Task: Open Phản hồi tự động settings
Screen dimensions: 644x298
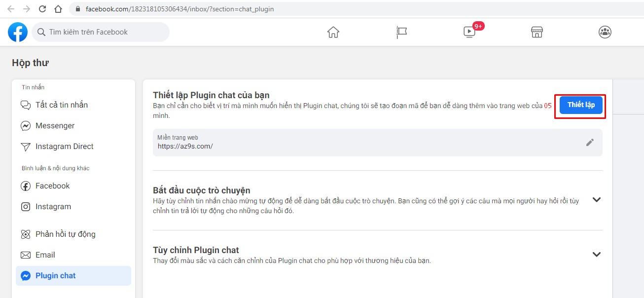Action: click(x=65, y=234)
